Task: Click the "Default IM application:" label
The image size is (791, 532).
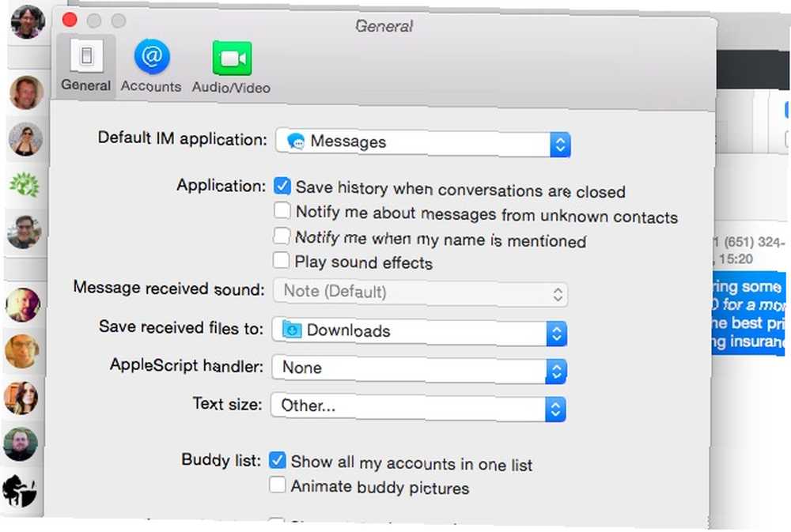Action: 182,138
